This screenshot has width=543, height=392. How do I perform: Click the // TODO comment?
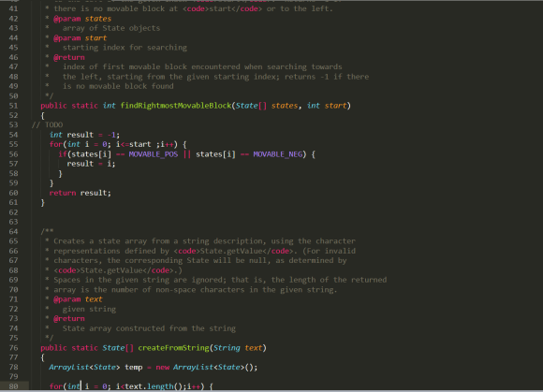point(47,125)
